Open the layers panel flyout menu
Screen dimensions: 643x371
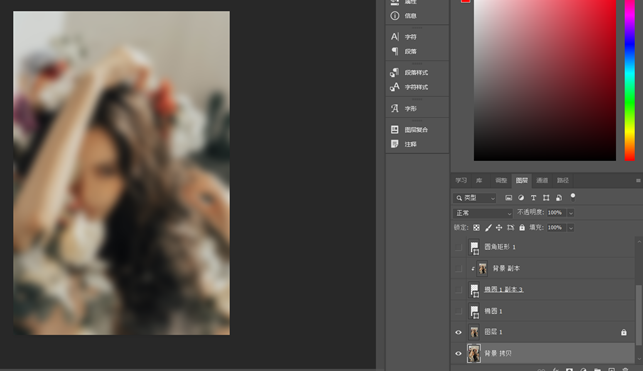pyautogui.click(x=638, y=180)
